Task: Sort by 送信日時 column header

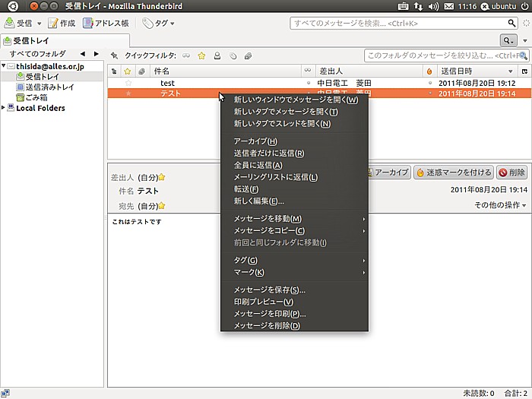Action: tap(477, 71)
